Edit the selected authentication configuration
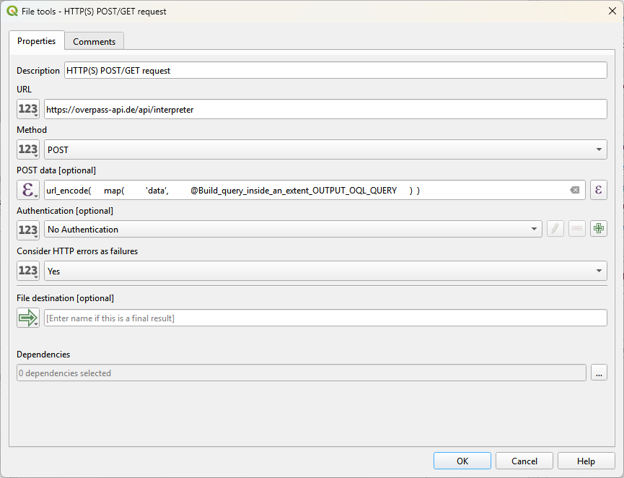Image resolution: width=624 pixels, height=478 pixels. click(555, 229)
